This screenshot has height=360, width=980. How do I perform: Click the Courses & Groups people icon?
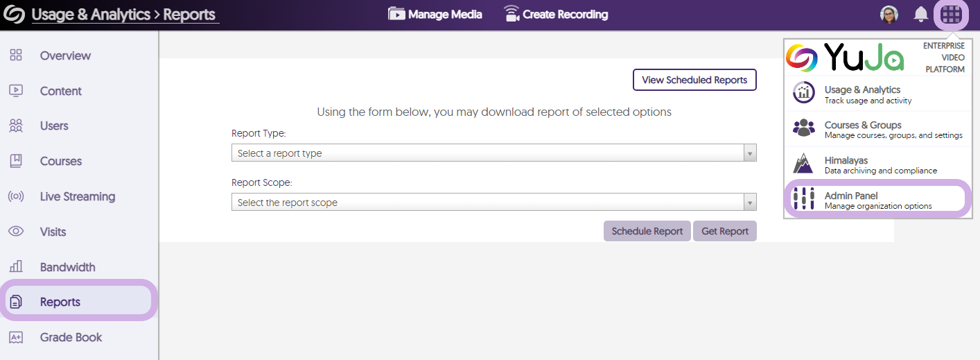804,129
